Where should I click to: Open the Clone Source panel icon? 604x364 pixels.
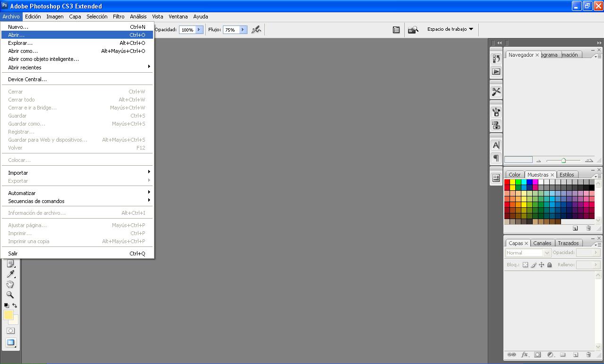pyautogui.click(x=496, y=125)
